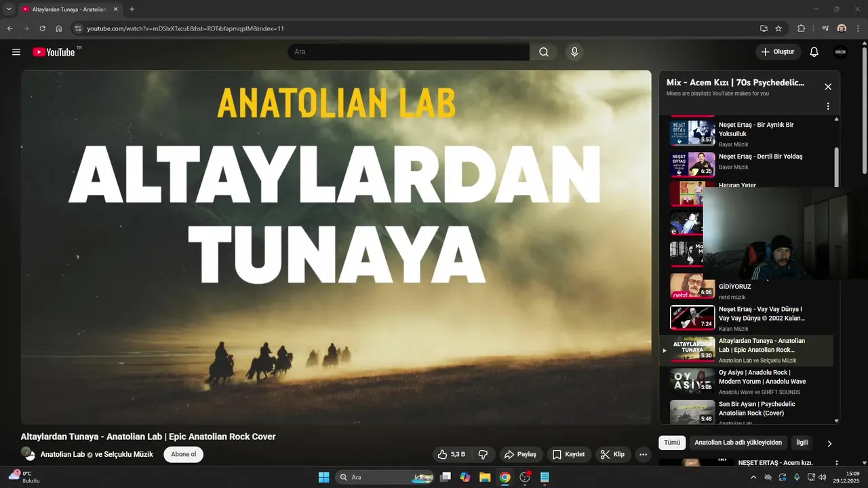The image size is (868, 488).
Task: Click Chrome's reload page icon
Action: tap(42, 28)
